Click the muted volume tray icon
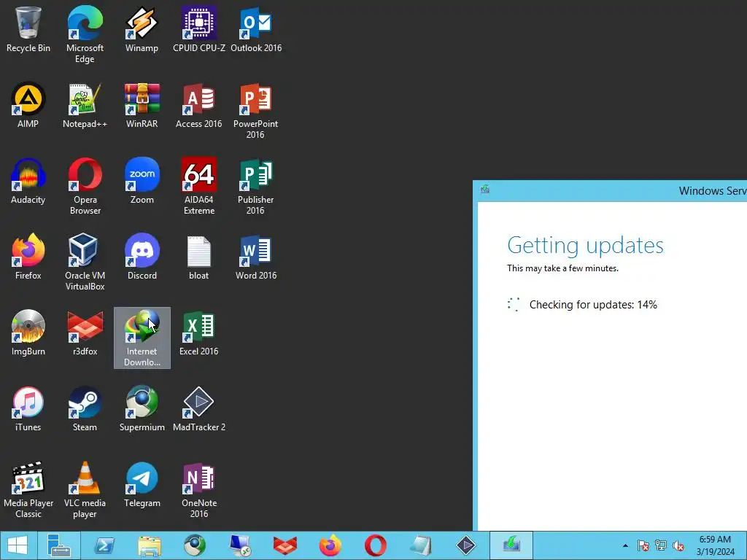Screen dimensions: 747x560 point(678,545)
